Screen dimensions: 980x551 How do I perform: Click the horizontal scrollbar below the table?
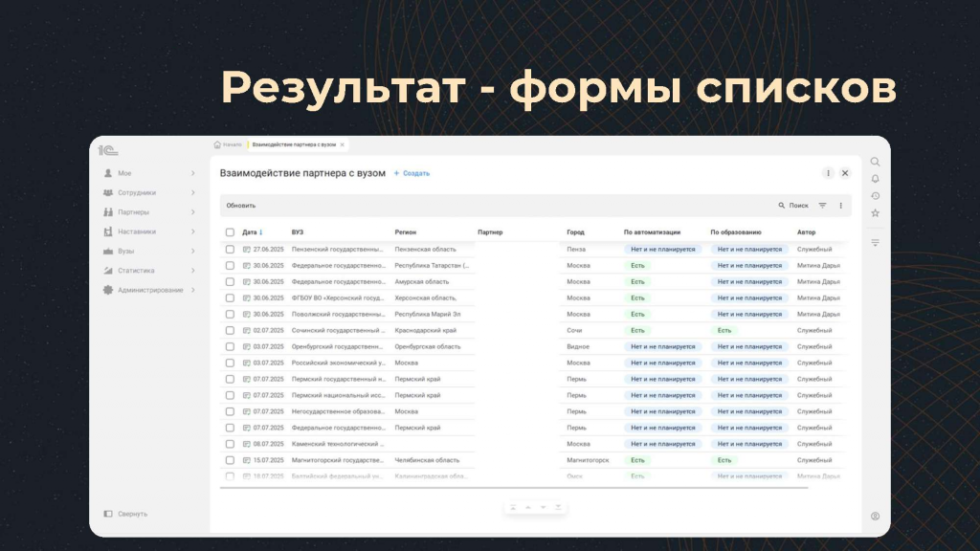pyautogui.click(x=514, y=487)
